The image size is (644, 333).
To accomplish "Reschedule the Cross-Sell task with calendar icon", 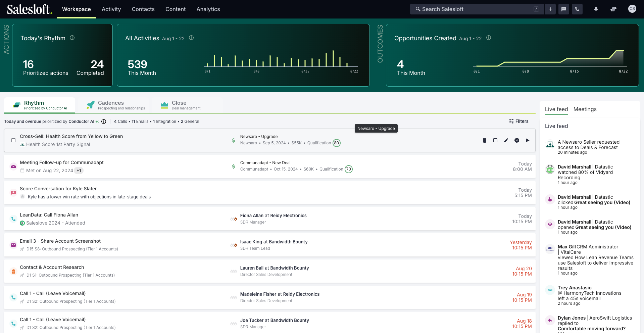I will pos(495,140).
